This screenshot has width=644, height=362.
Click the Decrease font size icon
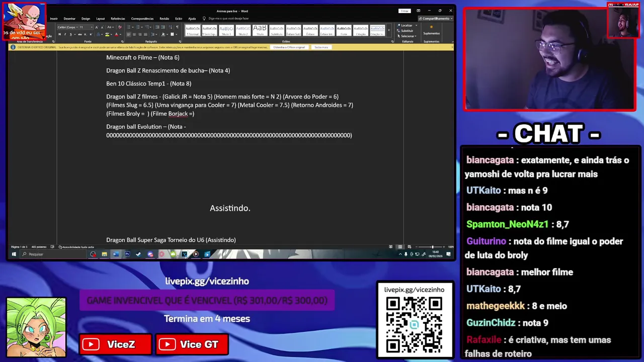(102, 27)
